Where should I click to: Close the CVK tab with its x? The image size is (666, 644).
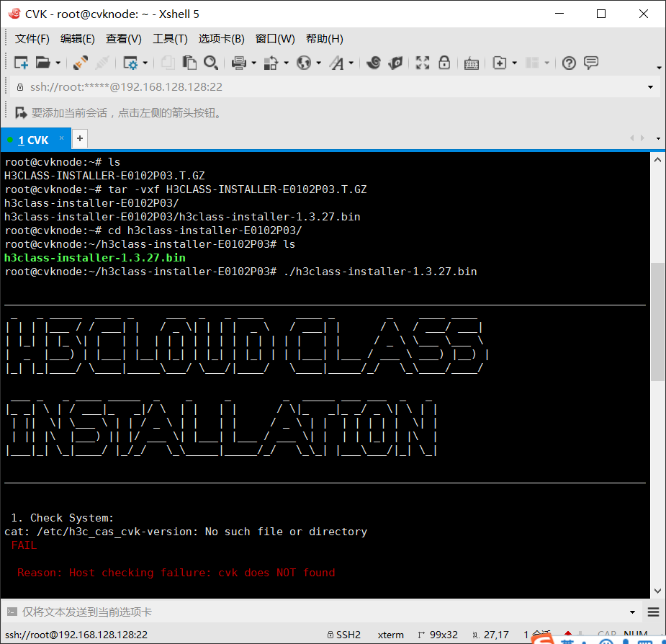(x=62, y=138)
